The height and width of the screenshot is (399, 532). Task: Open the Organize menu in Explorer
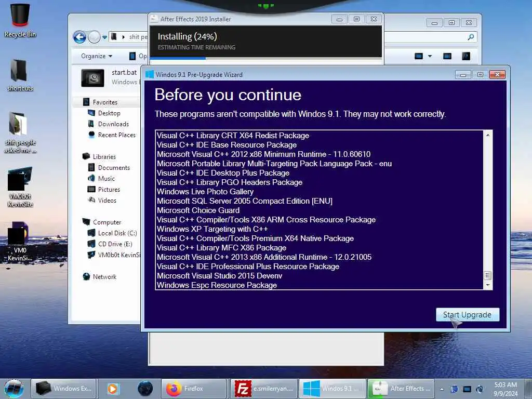(x=96, y=56)
